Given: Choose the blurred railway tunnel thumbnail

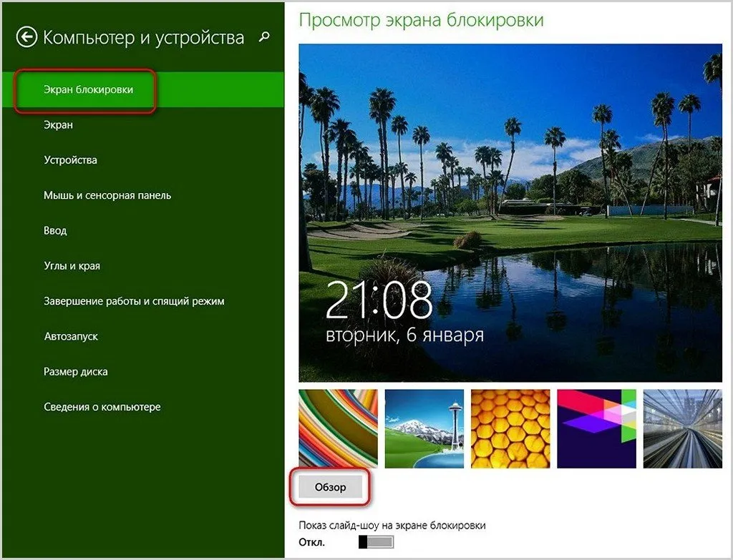Looking at the screenshot, I should 682,428.
